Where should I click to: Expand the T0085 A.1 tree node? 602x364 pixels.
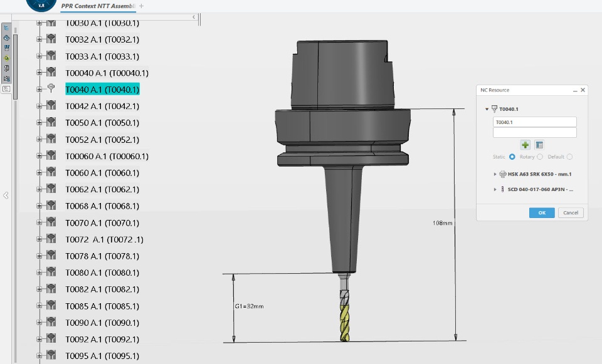click(39, 306)
